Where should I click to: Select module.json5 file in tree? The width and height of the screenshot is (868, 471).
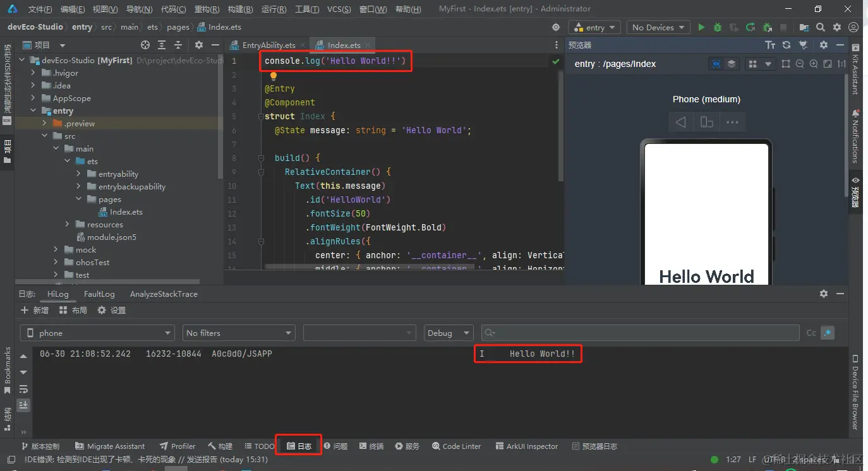pos(106,237)
